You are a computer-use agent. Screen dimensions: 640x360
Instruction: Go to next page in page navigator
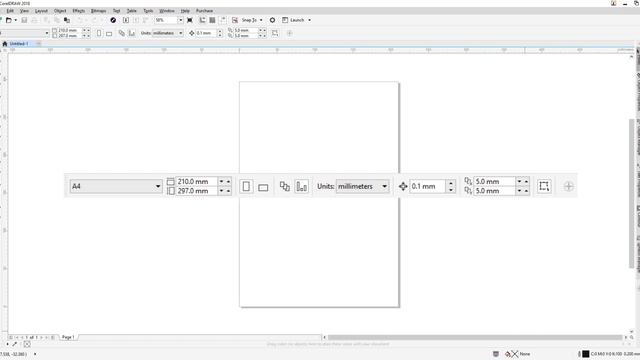[41, 338]
